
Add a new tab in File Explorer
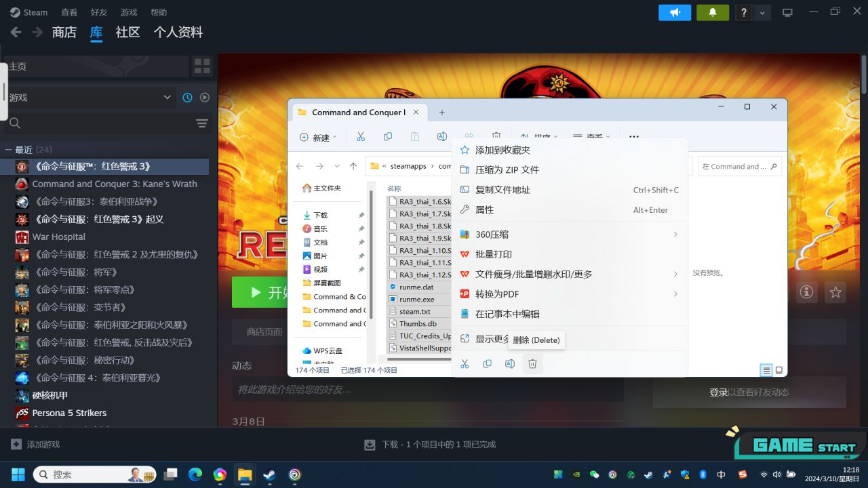coord(442,113)
